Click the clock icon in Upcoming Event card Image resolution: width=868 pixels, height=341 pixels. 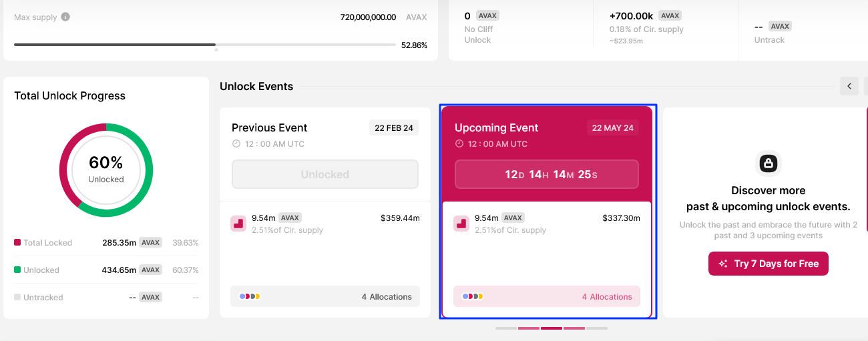coord(459,144)
